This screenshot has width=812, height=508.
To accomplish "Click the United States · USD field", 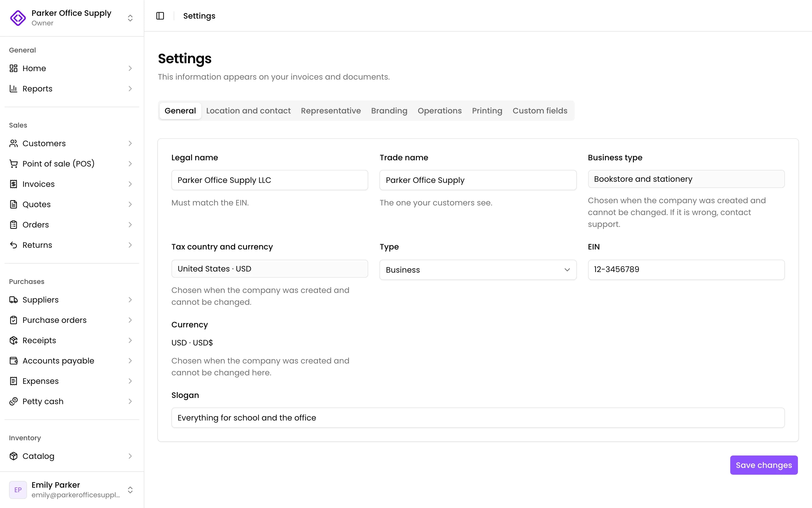I will coord(270,269).
